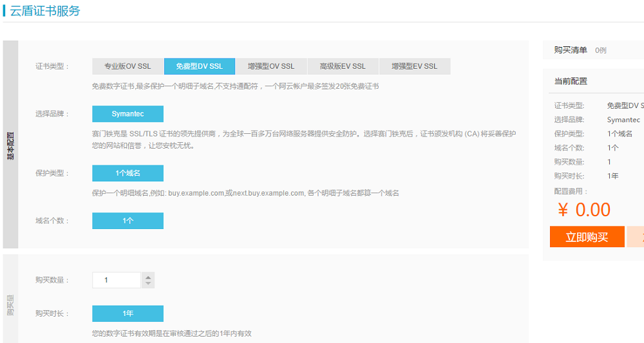Click the 购买时长 label beside 1年 button

52,313
